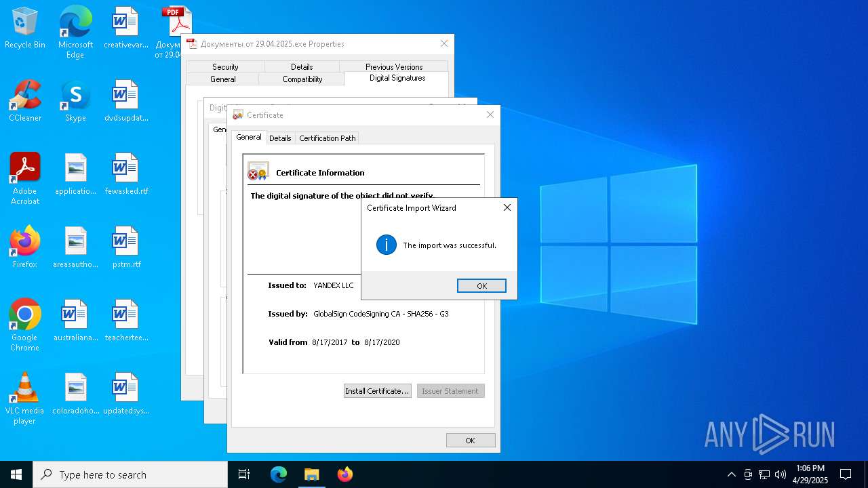Select the coloradoho image file icon
The height and width of the screenshot is (488, 868).
75,394
